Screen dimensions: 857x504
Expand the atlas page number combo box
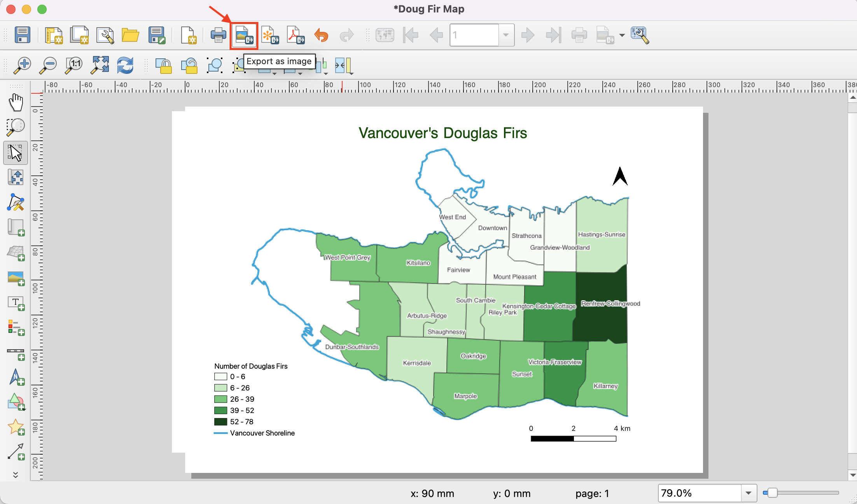(505, 35)
